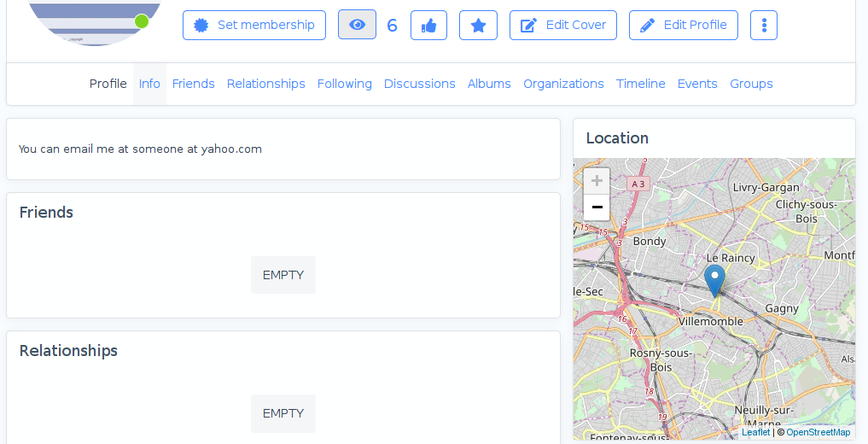Open the OpenStreetMap attribution link

[x=818, y=432]
